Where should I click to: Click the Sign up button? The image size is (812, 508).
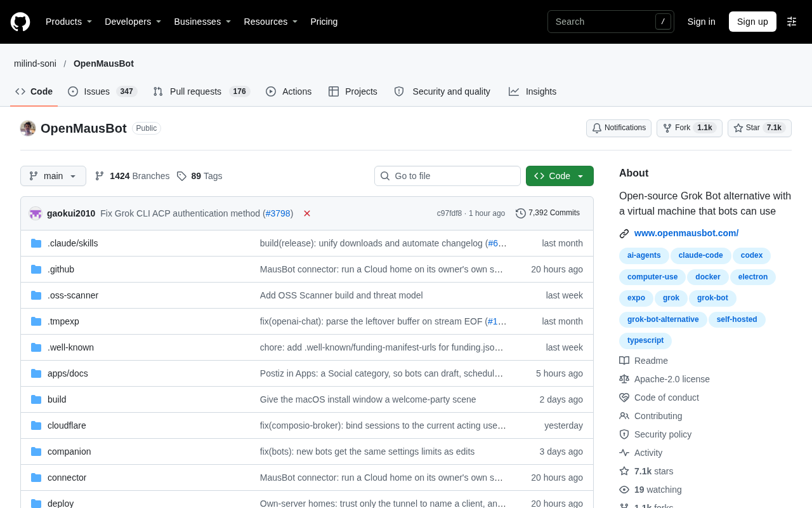[x=752, y=22]
